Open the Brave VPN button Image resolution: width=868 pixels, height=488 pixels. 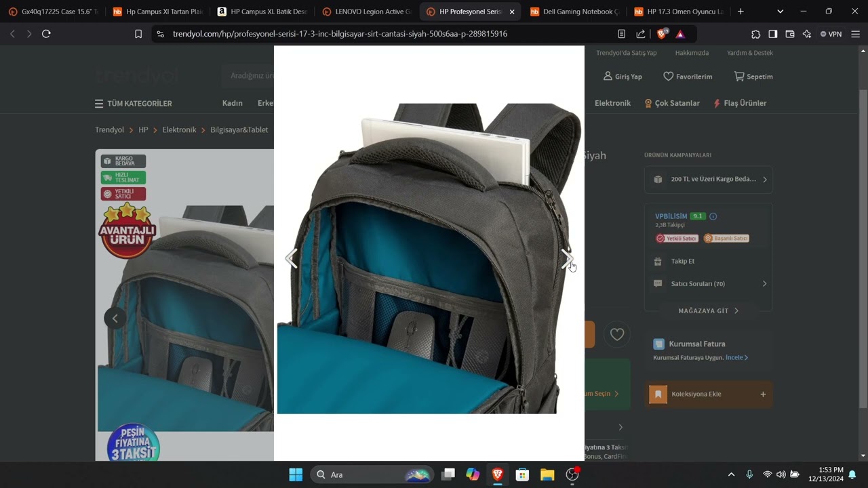click(x=831, y=34)
